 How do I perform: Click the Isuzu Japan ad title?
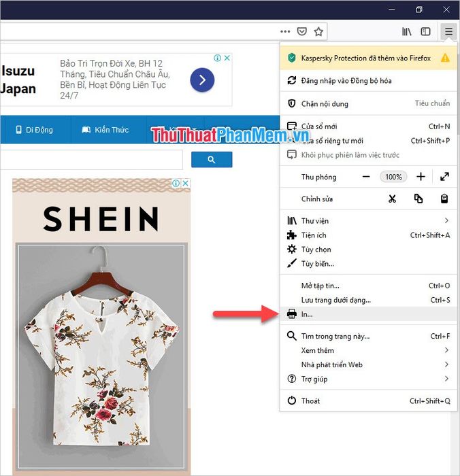[18, 80]
